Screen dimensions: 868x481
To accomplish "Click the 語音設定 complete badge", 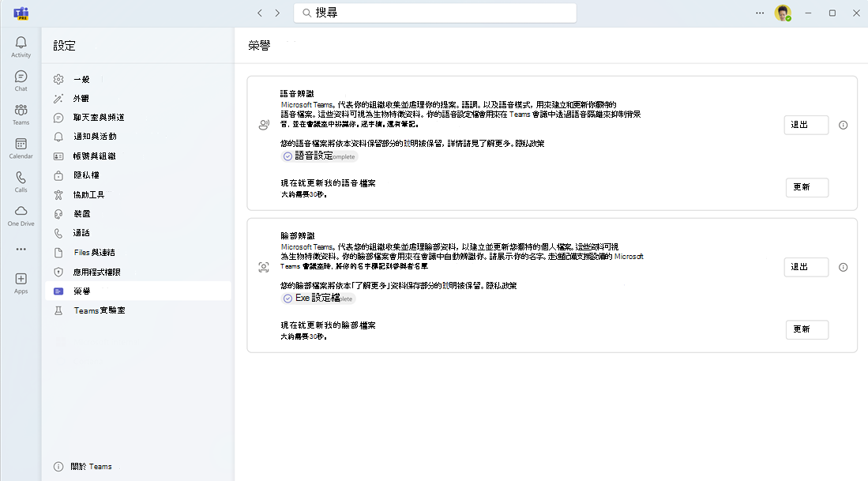I will pos(319,156).
